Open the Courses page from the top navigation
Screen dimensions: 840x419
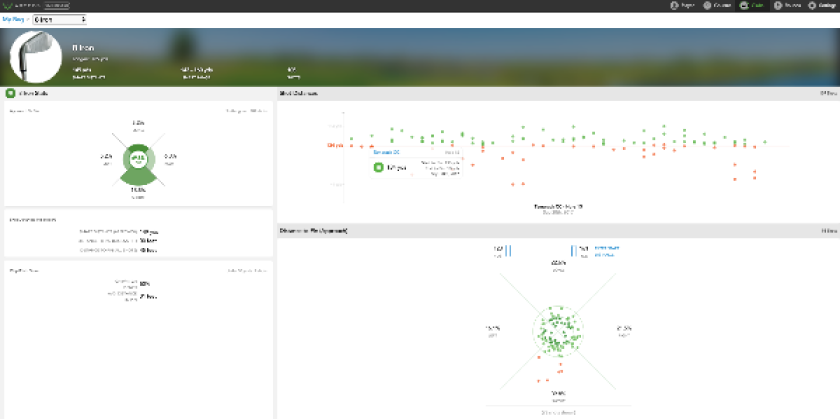[x=717, y=5]
